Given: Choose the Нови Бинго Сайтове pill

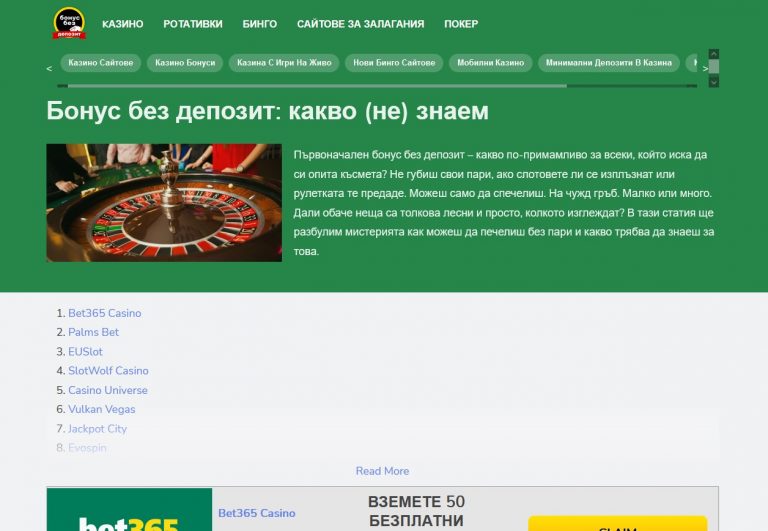Looking at the screenshot, I should (394, 63).
